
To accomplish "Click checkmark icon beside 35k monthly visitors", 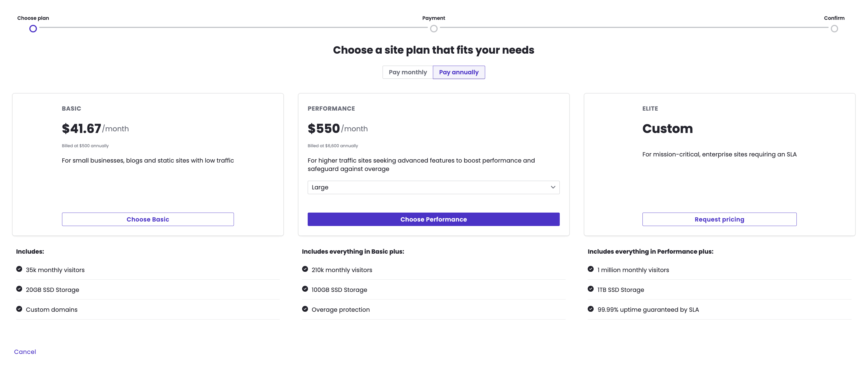I will (x=19, y=269).
